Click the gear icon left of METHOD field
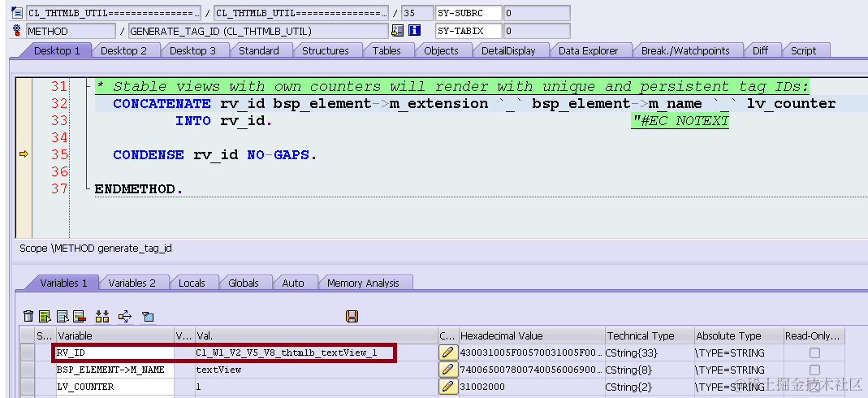868x398 pixels. click(17, 30)
